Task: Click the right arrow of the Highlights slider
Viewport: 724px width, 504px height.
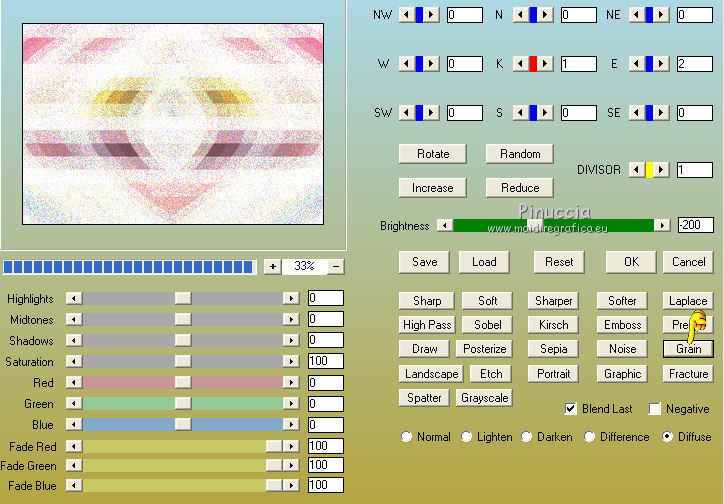Action: click(291, 298)
